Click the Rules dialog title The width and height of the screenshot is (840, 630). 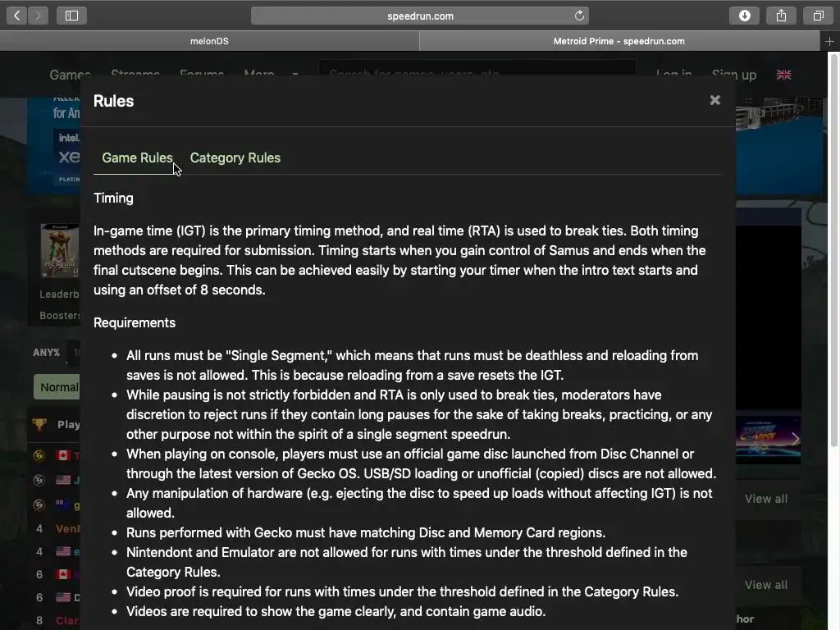click(x=113, y=101)
